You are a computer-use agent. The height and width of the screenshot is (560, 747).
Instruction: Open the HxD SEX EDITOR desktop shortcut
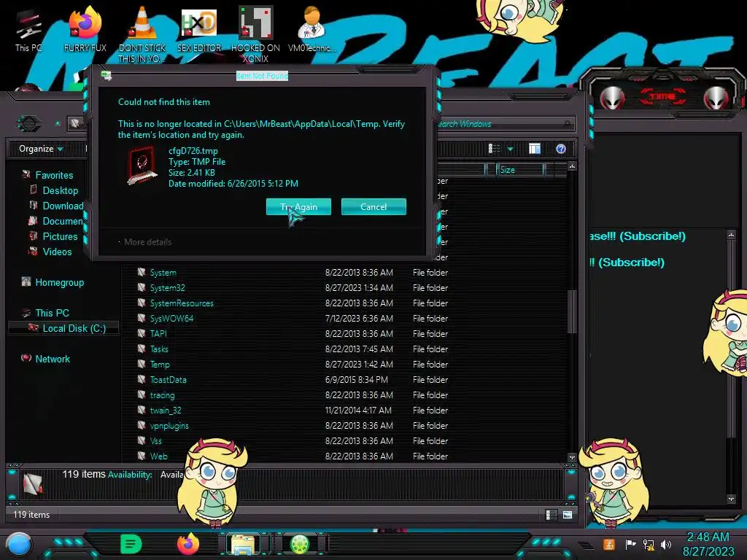click(x=199, y=29)
